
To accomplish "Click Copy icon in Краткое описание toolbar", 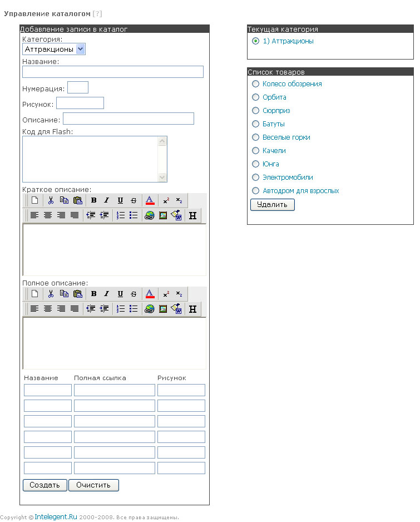I will click(64, 200).
